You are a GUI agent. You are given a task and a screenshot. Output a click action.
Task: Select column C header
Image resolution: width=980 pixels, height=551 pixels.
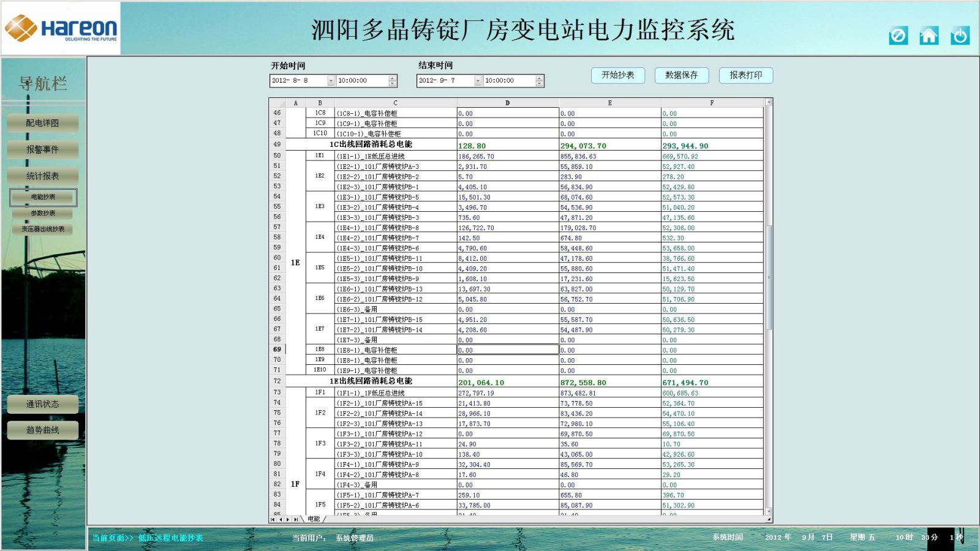(x=396, y=103)
